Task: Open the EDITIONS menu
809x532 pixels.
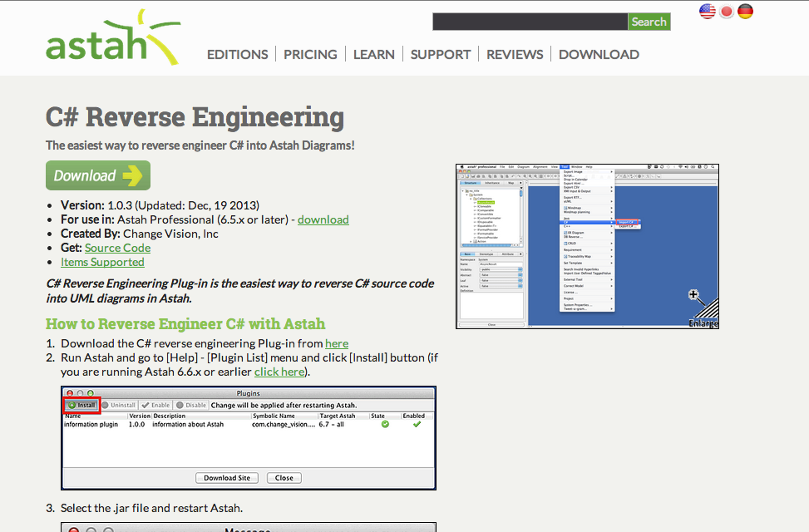Action: click(237, 54)
